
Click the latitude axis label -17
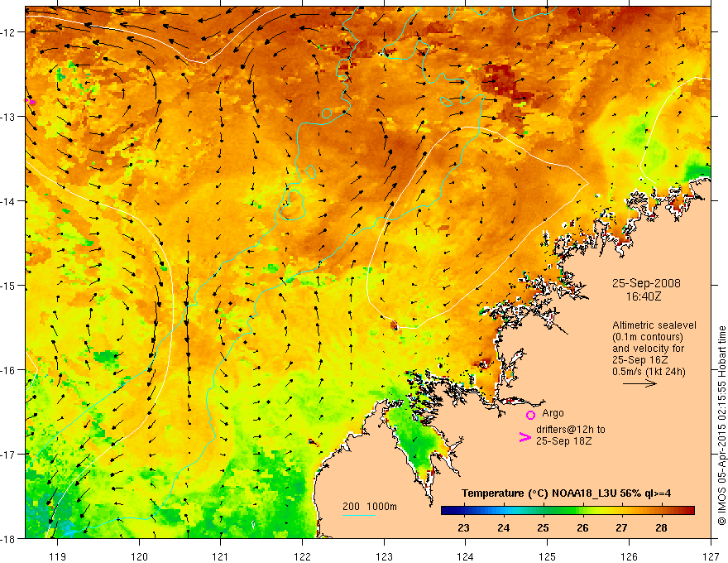coord(8,455)
